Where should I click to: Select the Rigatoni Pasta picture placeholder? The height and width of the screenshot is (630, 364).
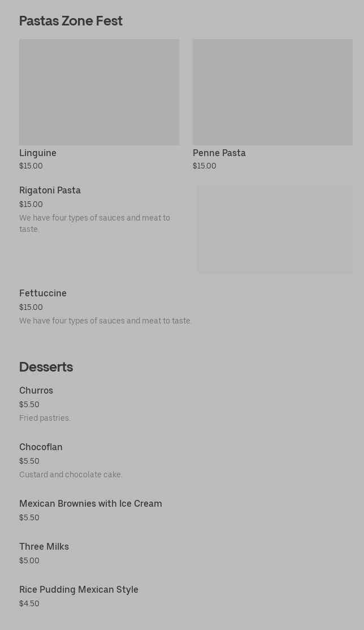275,230
